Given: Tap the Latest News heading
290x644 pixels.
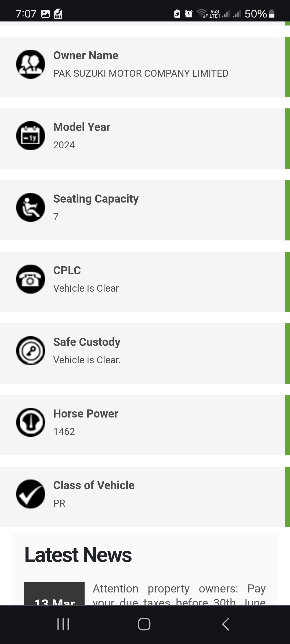Looking at the screenshot, I should [x=78, y=555].
